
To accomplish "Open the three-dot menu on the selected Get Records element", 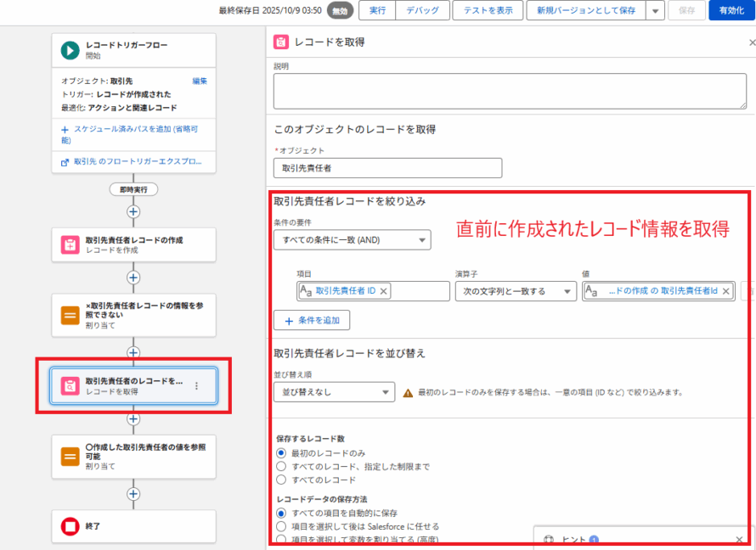I will pyautogui.click(x=196, y=385).
